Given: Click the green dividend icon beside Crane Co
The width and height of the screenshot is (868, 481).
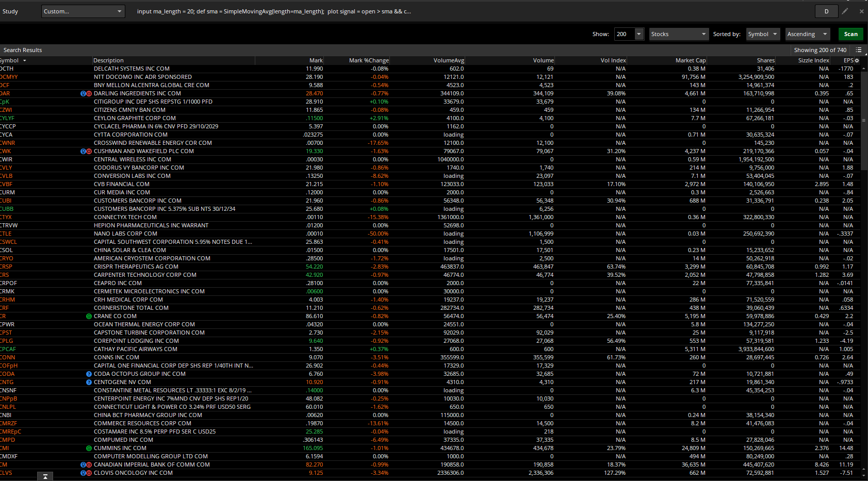Looking at the screenshot, I should [89, 316].
